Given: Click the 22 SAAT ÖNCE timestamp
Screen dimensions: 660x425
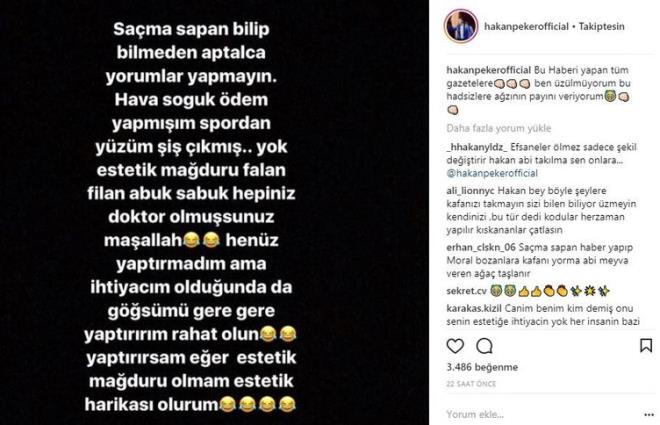Looking at the screenshot, I should (x=471, y=384).
